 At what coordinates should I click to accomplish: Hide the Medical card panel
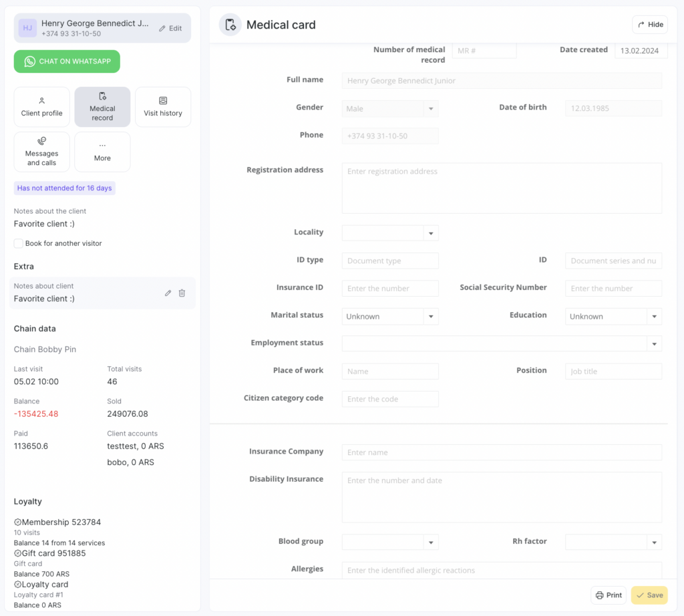649,25
